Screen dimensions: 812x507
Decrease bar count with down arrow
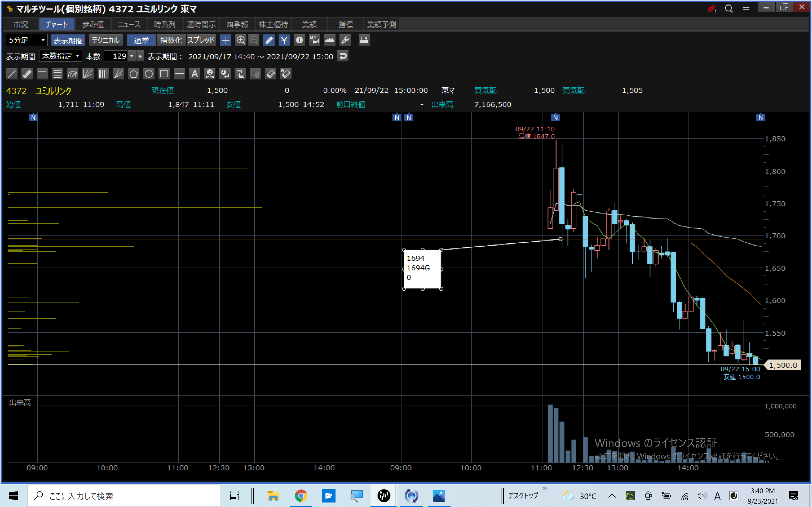point(132,56)
